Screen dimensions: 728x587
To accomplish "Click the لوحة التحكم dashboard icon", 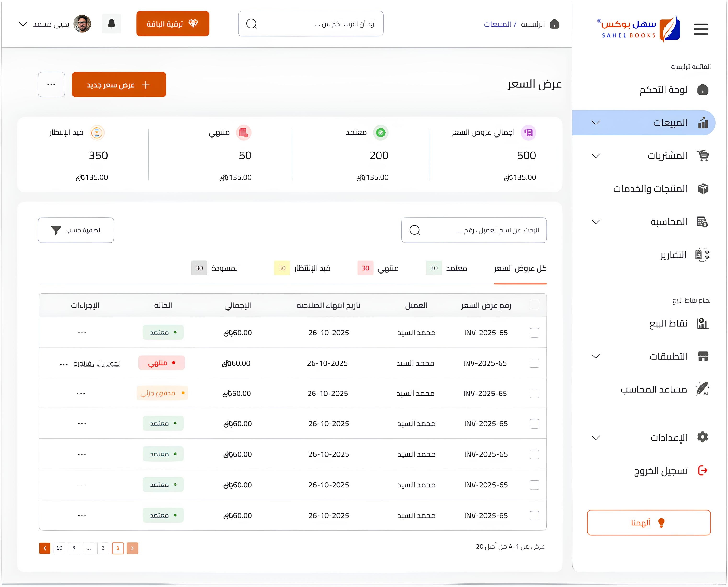I will click(x=703, y=90).
